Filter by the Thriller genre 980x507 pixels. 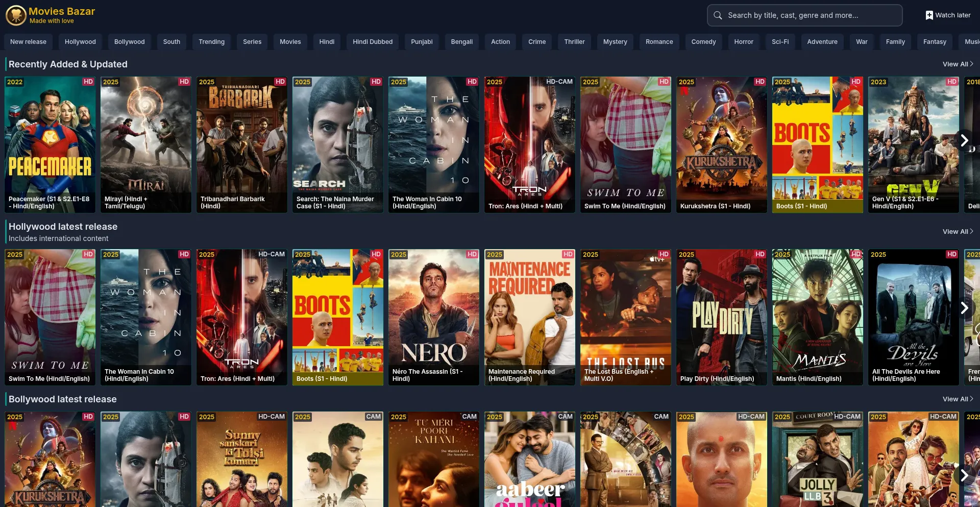tap(574, 42)
